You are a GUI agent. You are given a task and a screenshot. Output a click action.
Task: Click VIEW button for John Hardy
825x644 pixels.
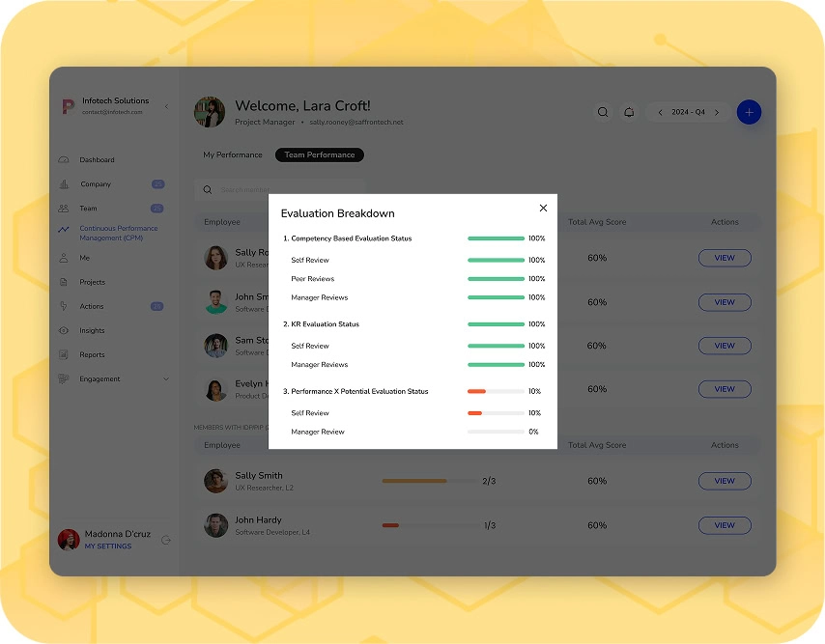point(724,525)
